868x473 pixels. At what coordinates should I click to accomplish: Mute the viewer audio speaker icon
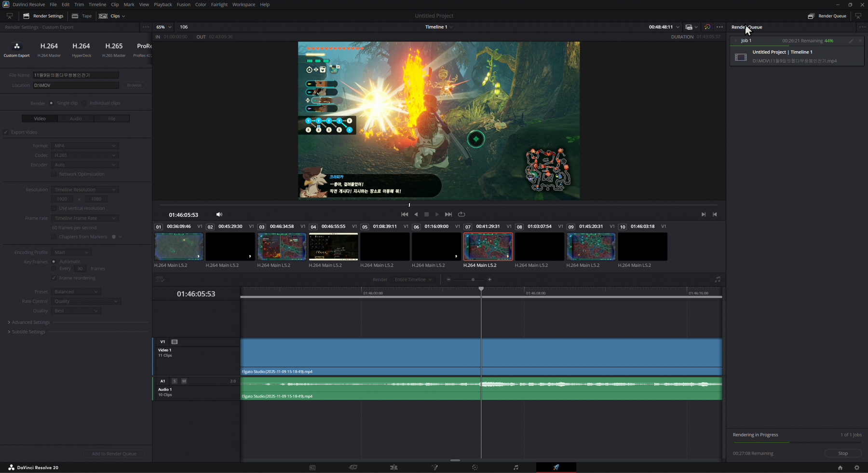coord(219,214)
